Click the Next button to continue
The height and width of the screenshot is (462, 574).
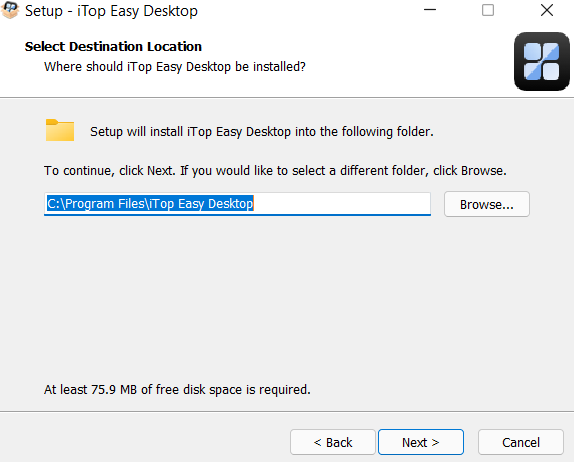point(421,442)
